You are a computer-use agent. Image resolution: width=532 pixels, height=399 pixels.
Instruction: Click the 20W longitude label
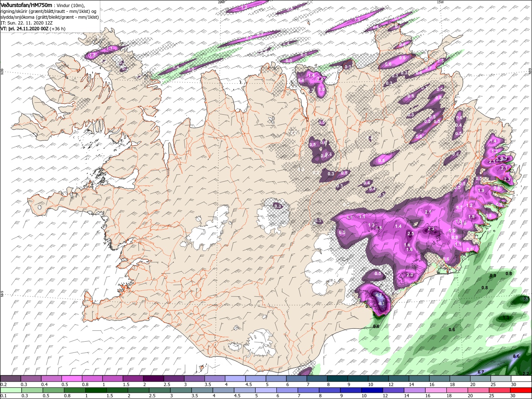pyautogui.click(x=221, y=2)
